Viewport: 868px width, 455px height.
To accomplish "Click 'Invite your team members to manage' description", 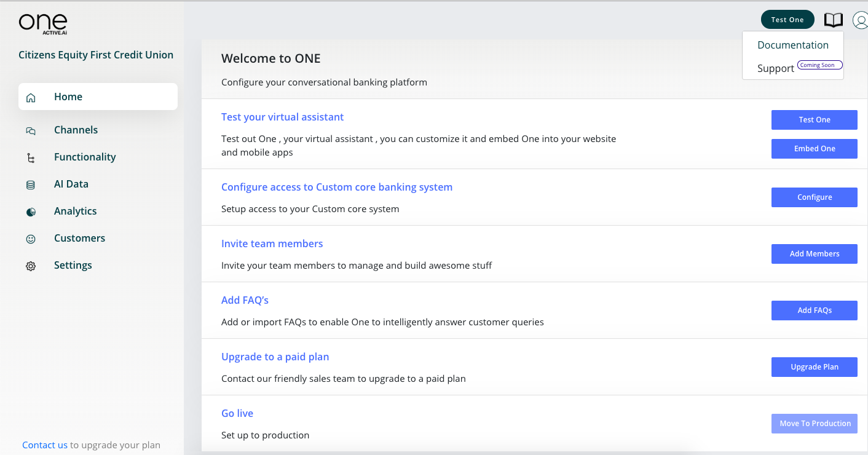I will tap(357, 266).
